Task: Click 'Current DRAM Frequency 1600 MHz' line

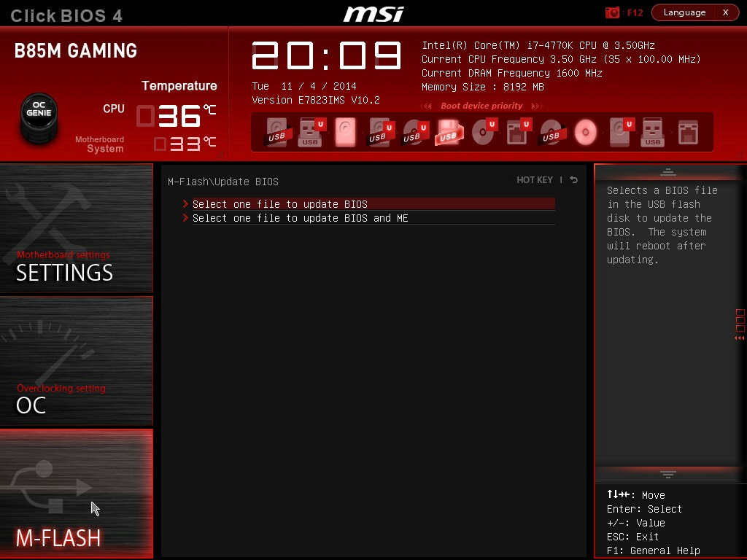Action: tap(512, 73)
